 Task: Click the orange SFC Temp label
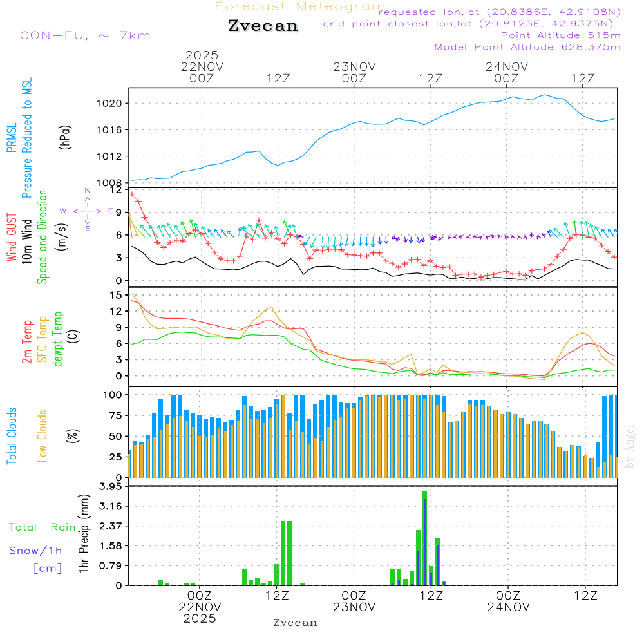coord(43,338)
